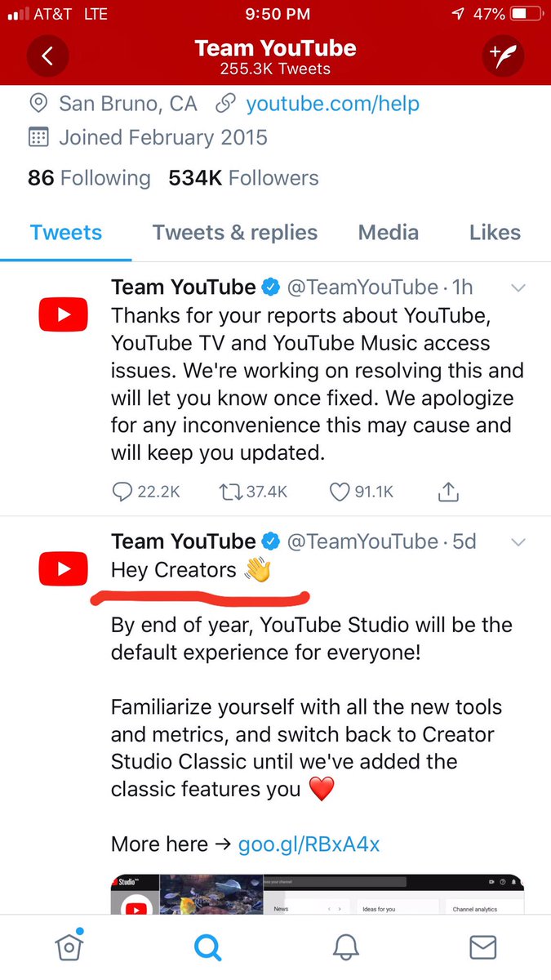The height and width of the screenshot is (980, 551).
Task: Open the Notifications bell icon
Action: (x=346, y=947)
